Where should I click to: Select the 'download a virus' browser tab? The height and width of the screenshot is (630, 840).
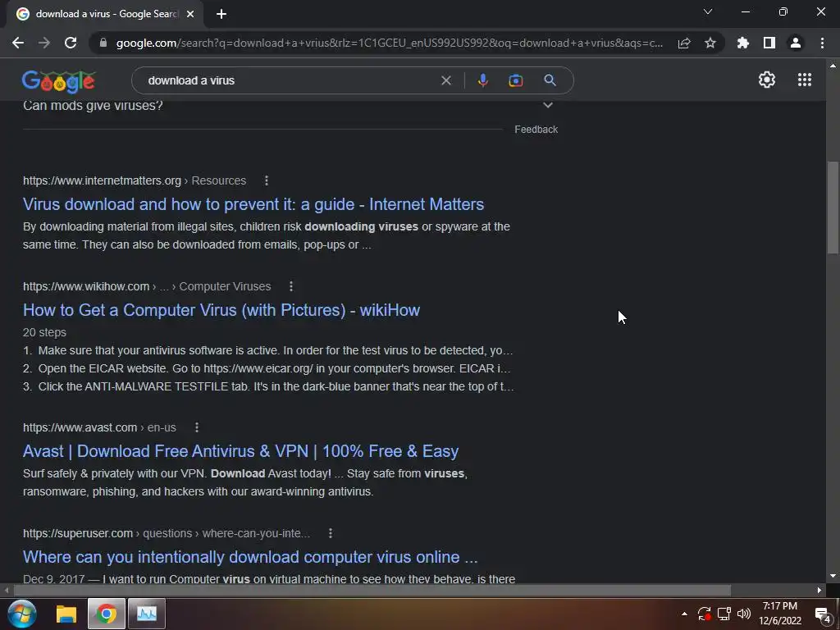click(106, 14)
